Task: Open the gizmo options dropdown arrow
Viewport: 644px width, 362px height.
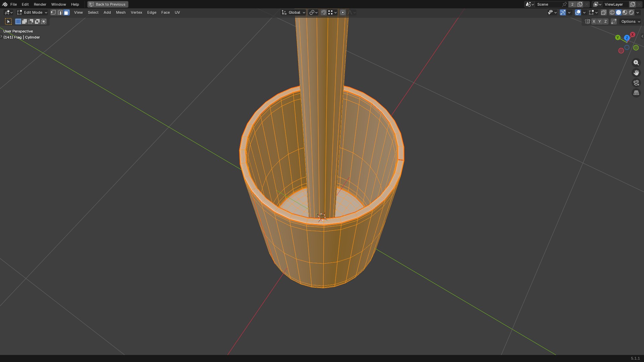Action: tap(569, 12)
